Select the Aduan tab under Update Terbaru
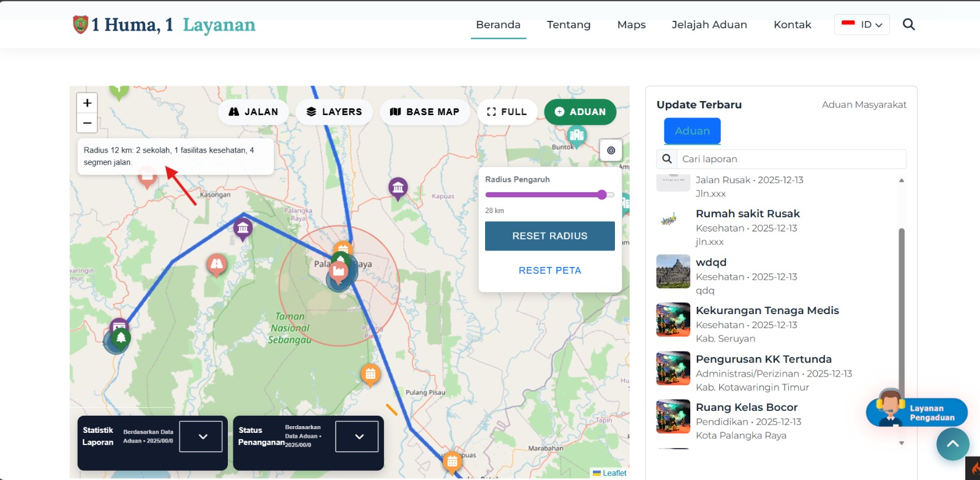The height and width of the screenshot is (480, 980). 692,131
